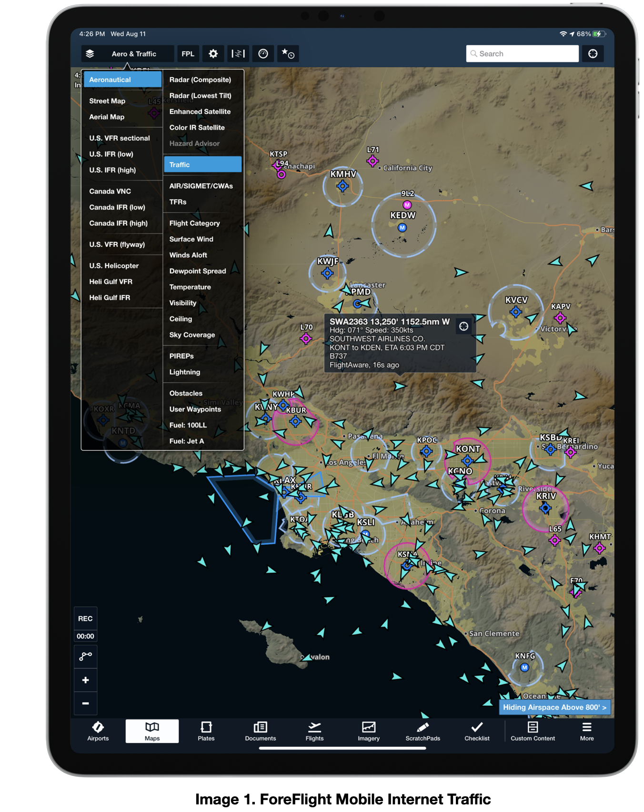Show Winds Aloft layer
The image size is (644, 812).
point(189,255)
